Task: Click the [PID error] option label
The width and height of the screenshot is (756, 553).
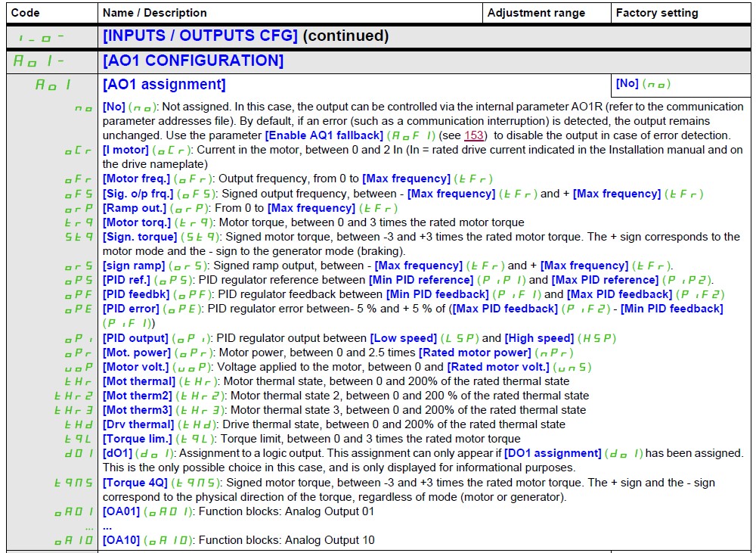Action: pos(131,309)
